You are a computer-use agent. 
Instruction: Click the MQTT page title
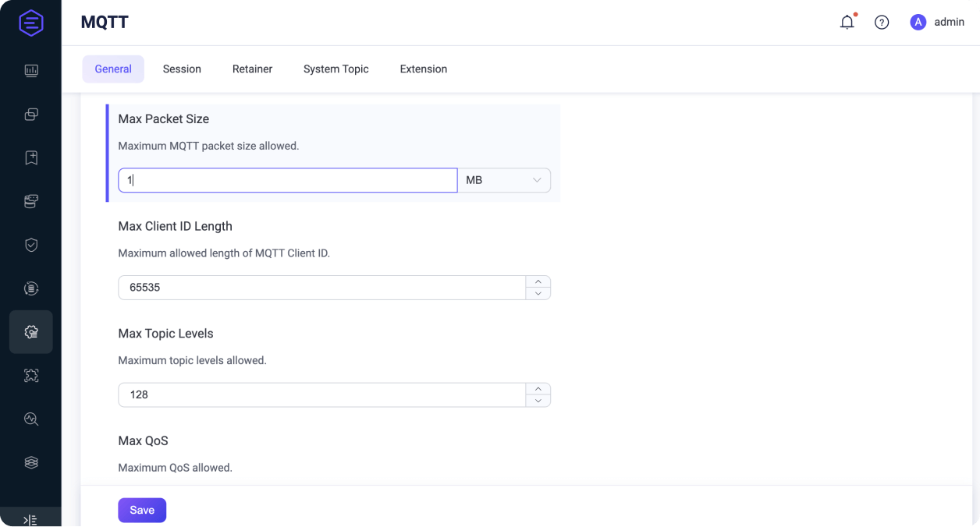click(x=105, y=23)
